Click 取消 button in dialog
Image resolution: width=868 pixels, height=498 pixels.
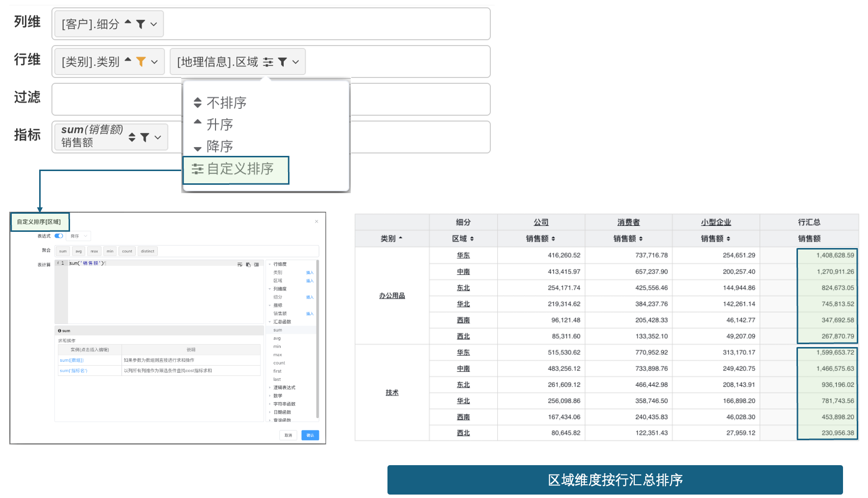coord(288,435)
